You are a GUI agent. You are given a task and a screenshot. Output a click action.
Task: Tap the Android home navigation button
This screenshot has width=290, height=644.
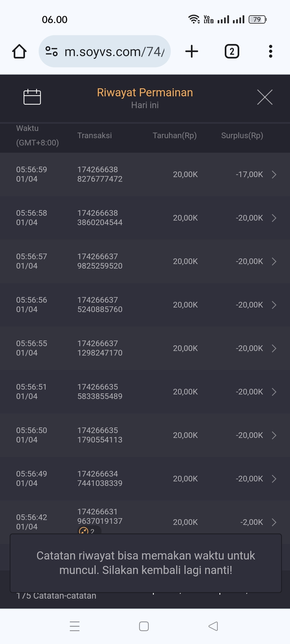[x=144, y=626]
